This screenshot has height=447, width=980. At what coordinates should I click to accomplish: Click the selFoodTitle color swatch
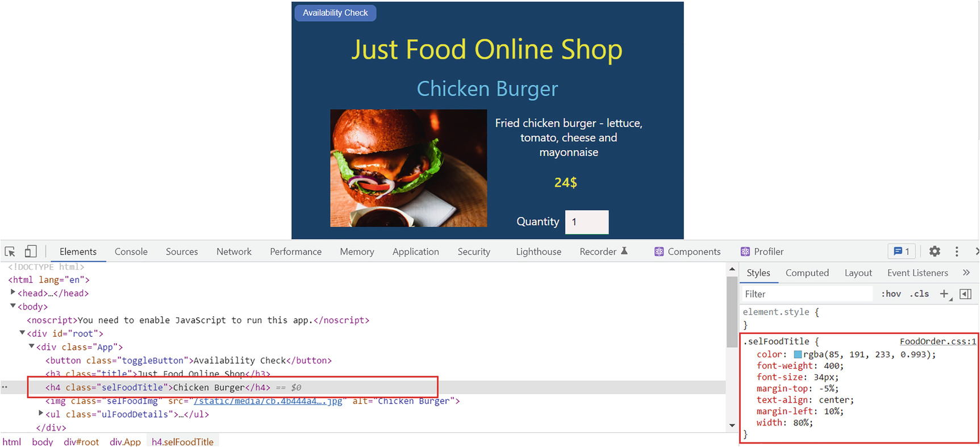pos(798,354)
